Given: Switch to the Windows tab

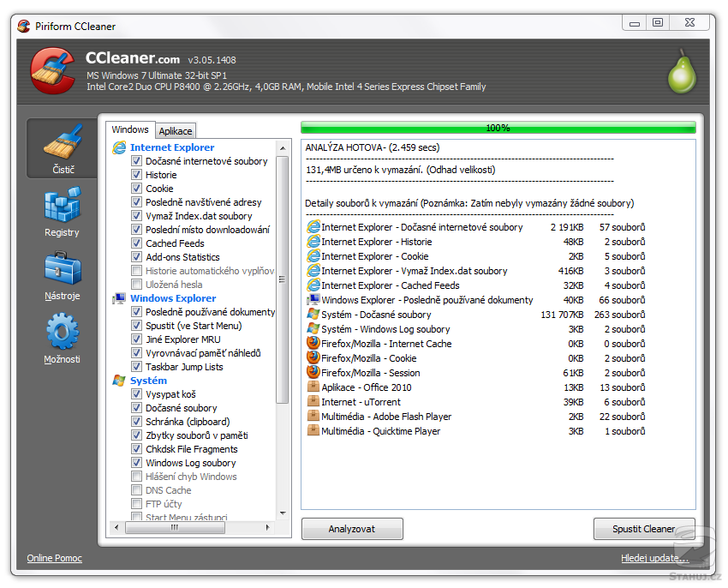Looking at the screenshot, I should (x=130, y=129).
